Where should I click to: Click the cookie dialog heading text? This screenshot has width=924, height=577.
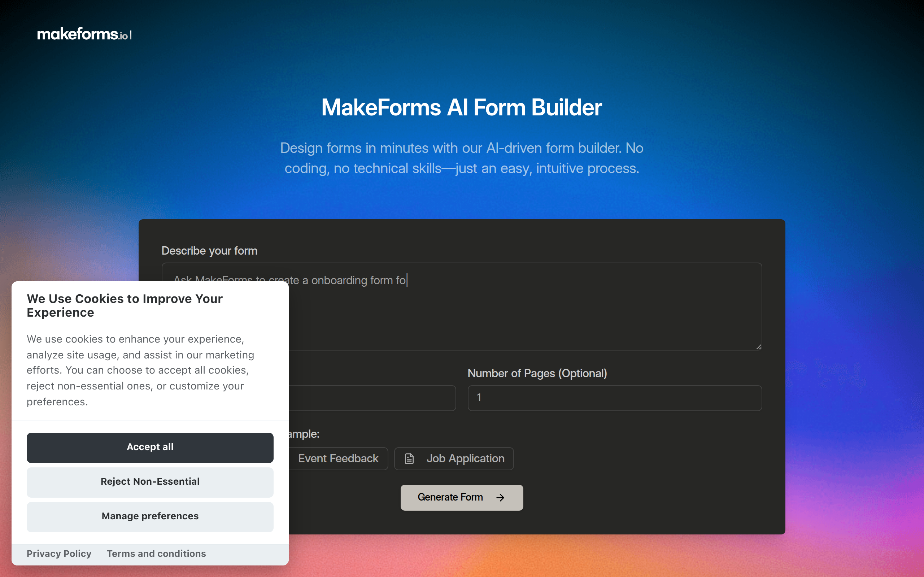(x=125, y=305)
